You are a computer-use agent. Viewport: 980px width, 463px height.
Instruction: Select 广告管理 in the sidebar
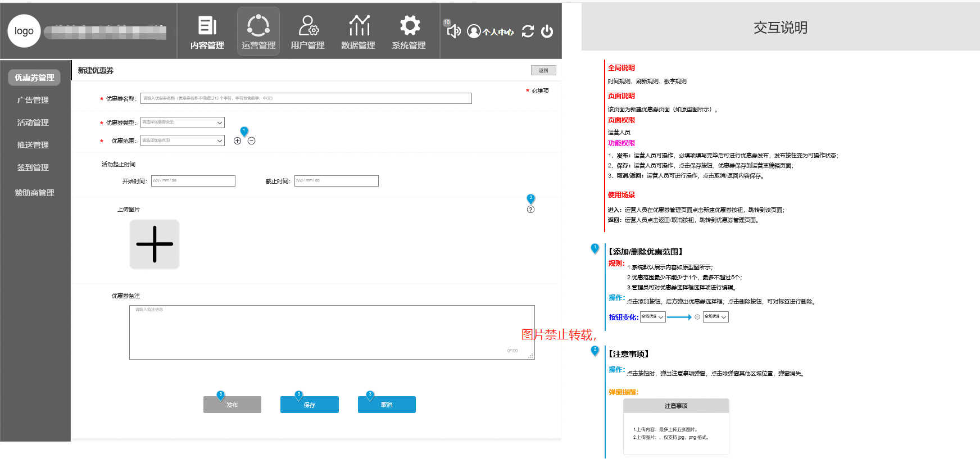[33, 100]
